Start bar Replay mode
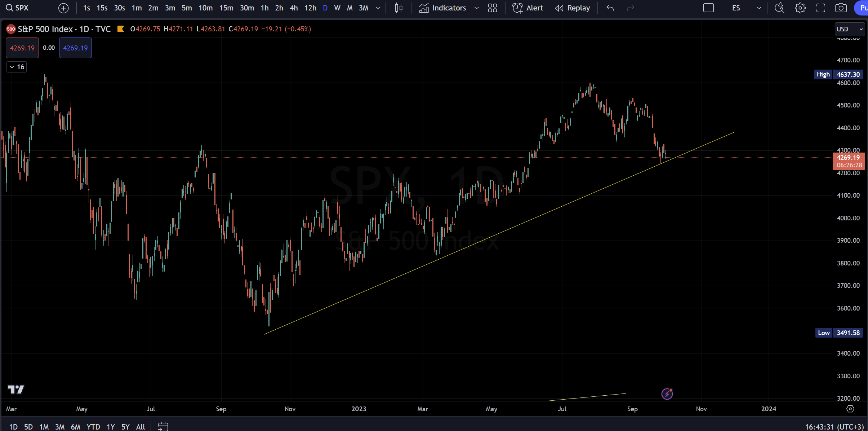This screenshot has width=868, height=431. (573, 8)
